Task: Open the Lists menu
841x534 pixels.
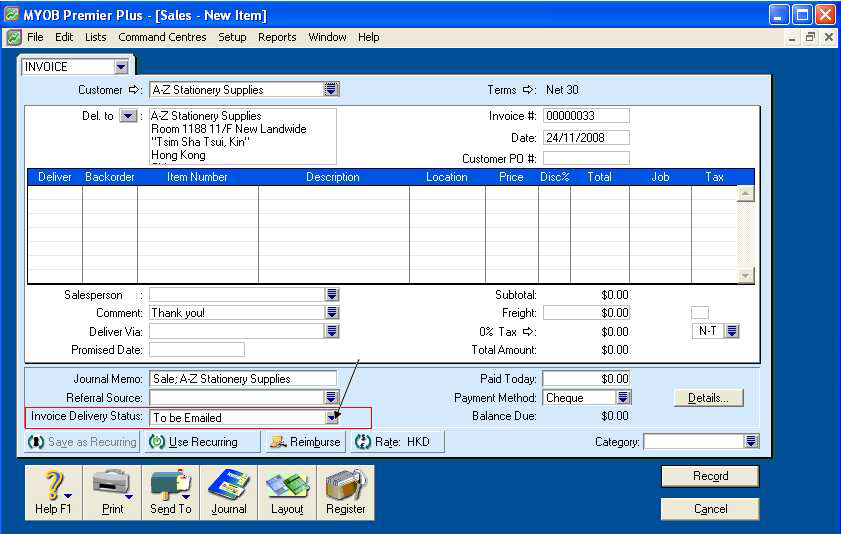Action: 95,37
